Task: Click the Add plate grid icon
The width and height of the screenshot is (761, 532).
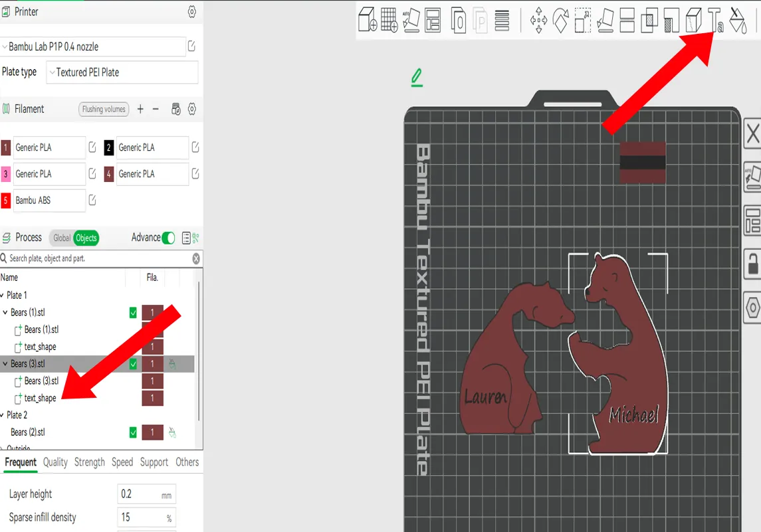Action: click(389, 20)
